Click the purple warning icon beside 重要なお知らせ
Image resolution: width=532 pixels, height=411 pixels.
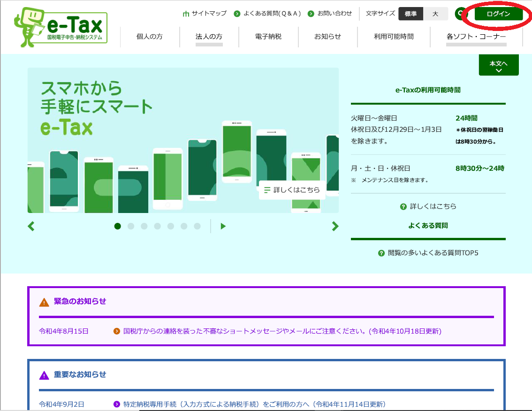(44, 375)
